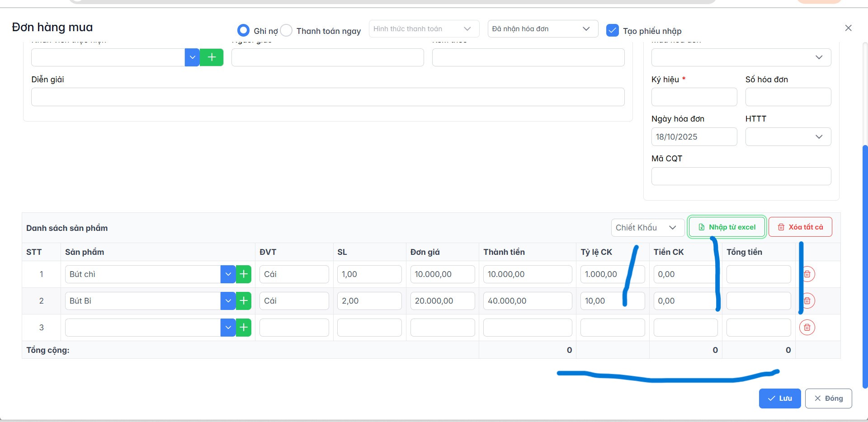Delete row 1 with trash icon
This screenshot has width=868, height=422.
coord(807,274)
